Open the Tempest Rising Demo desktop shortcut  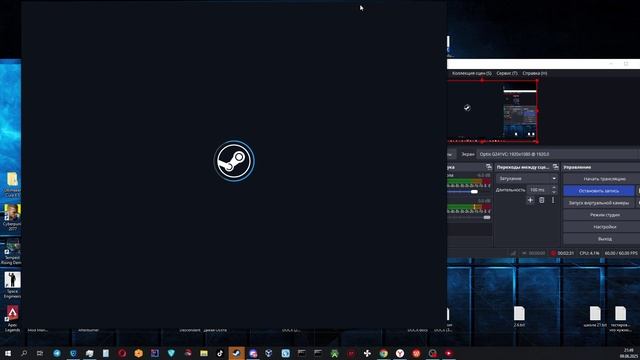(12, 251)
